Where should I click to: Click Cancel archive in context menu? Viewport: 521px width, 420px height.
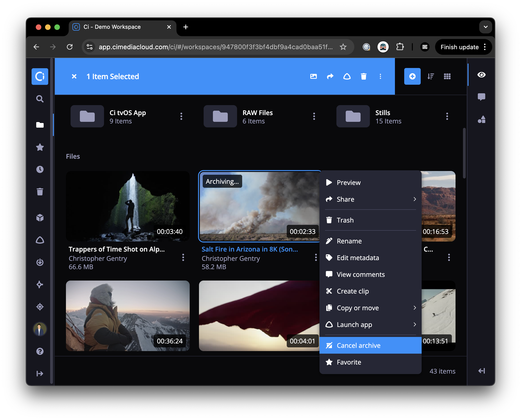370,345
